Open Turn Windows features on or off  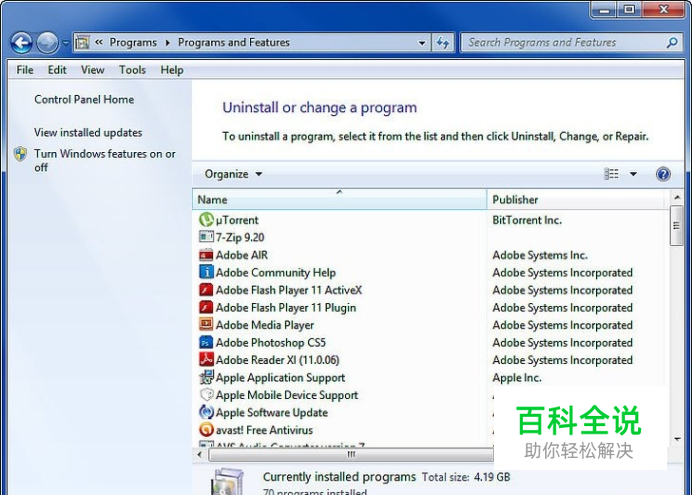[x=105, y=160]
